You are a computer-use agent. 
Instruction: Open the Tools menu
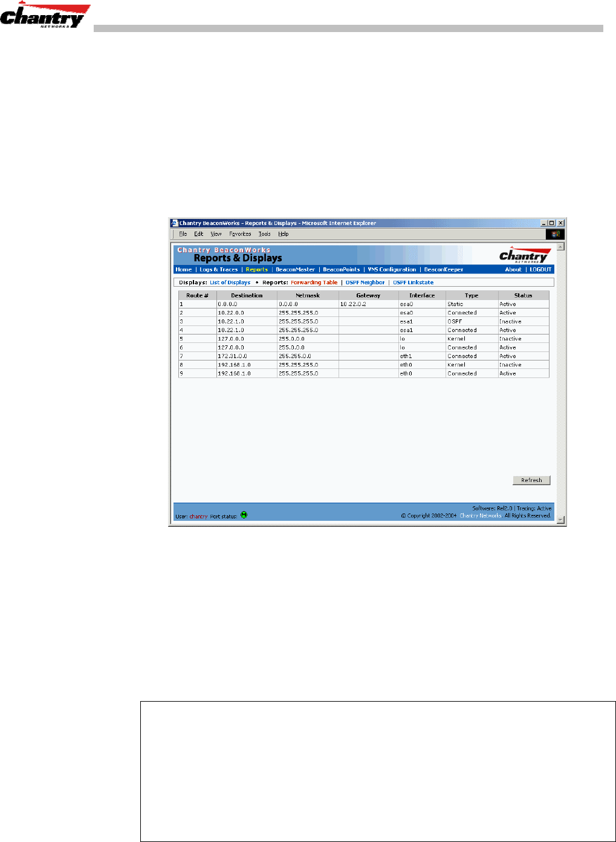(264, 234)
